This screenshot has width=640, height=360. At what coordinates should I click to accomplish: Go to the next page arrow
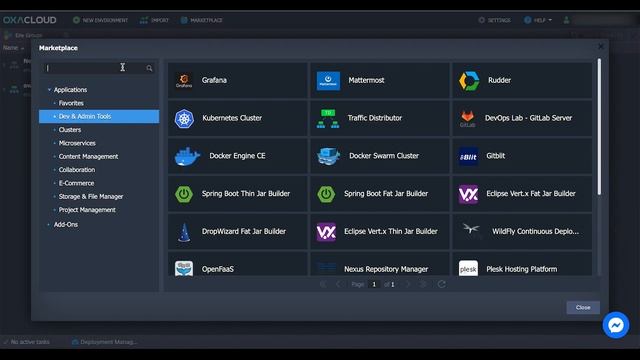407,284
